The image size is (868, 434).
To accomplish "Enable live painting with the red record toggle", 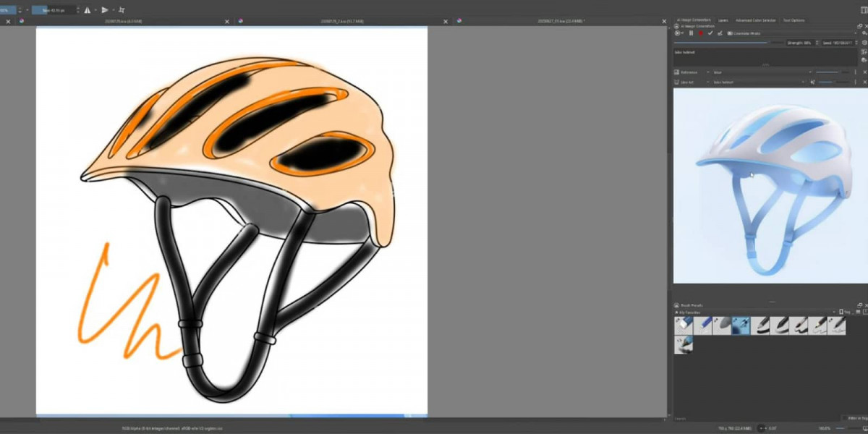I will click(701, 33).
